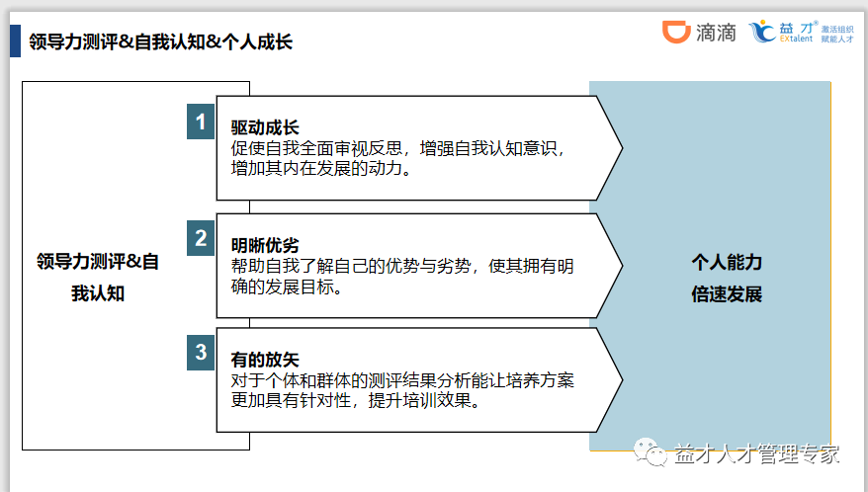Click the line 更加具有针对性，提升培训效果。

click(355, 400)
